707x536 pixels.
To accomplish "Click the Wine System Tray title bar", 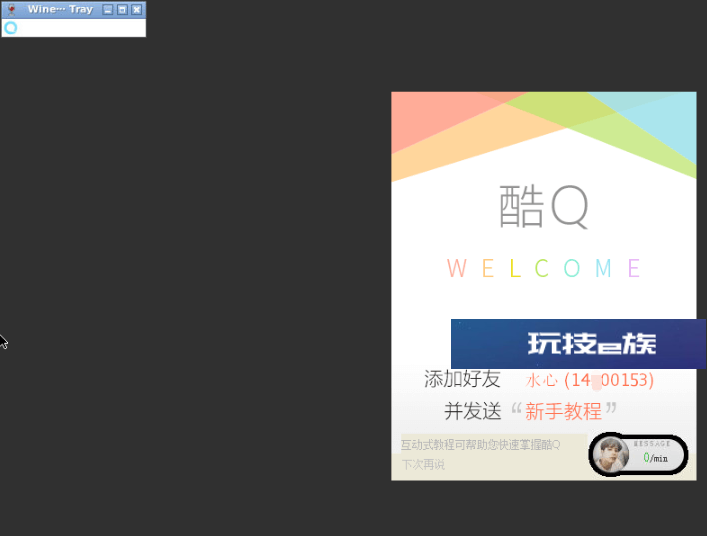I will point(74,9).
